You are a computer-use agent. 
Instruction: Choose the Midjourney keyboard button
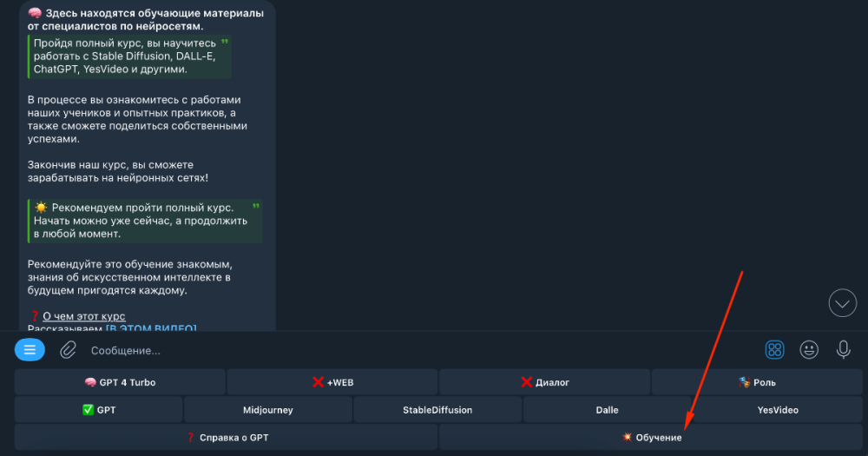click(x=268, y=410)
